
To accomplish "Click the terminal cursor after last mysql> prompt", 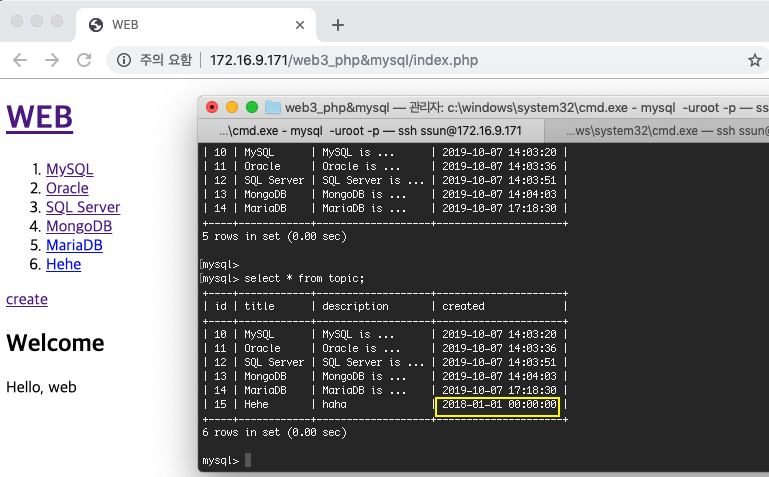I will click(x=248, y=460).
